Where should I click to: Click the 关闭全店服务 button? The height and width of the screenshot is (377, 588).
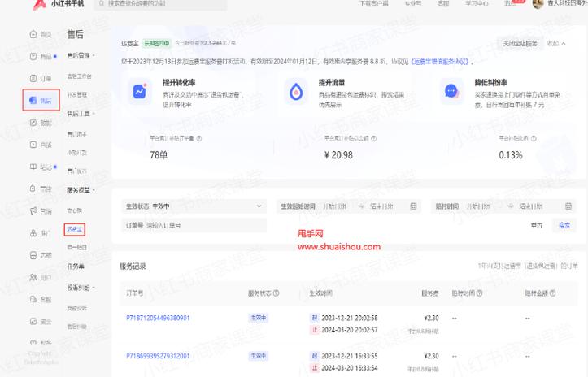point(519,43)
